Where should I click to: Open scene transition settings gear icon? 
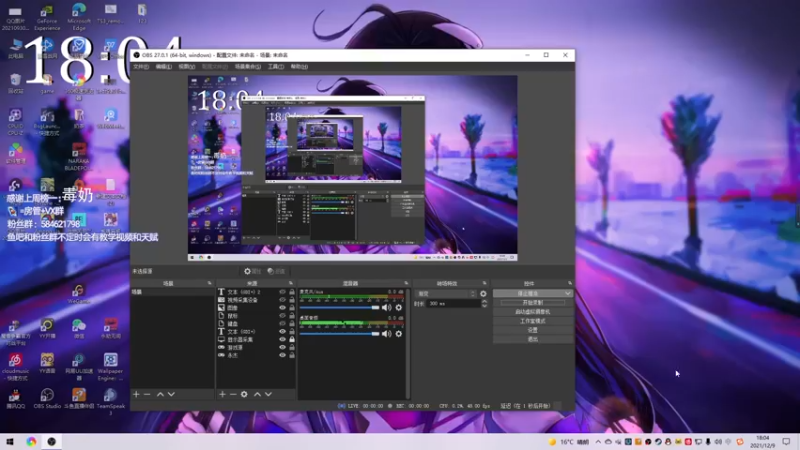click(484, 294)
